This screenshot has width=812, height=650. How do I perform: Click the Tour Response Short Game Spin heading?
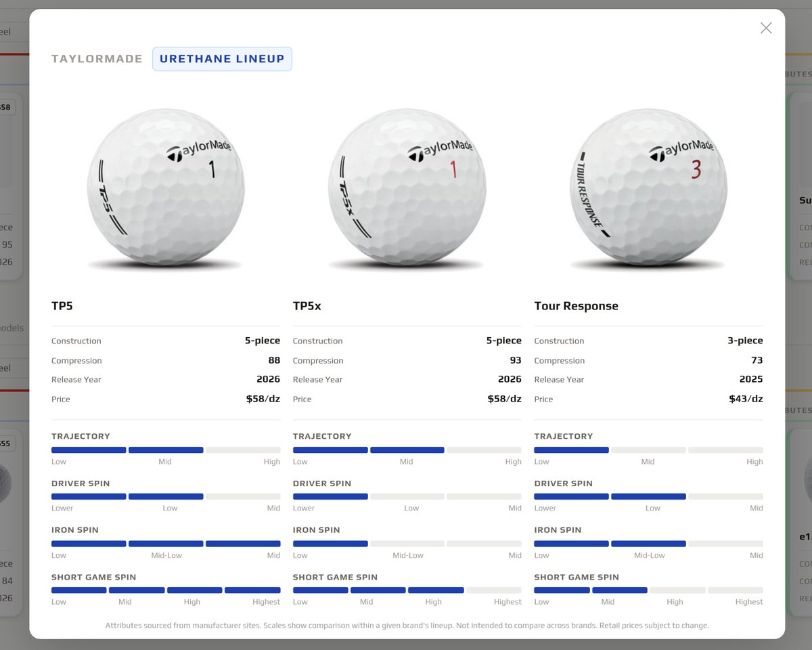(x=577, y=577)
